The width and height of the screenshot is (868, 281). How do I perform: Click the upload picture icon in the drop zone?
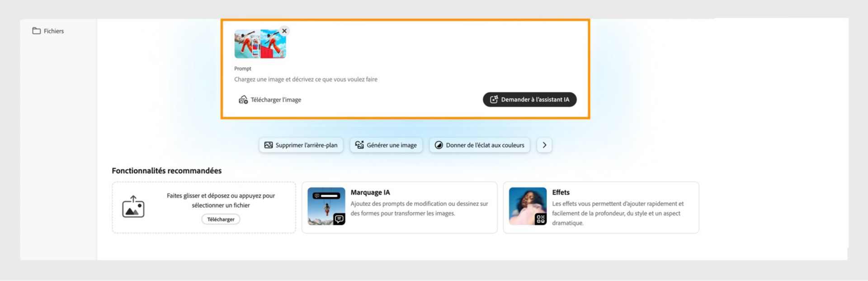(133, 206)
